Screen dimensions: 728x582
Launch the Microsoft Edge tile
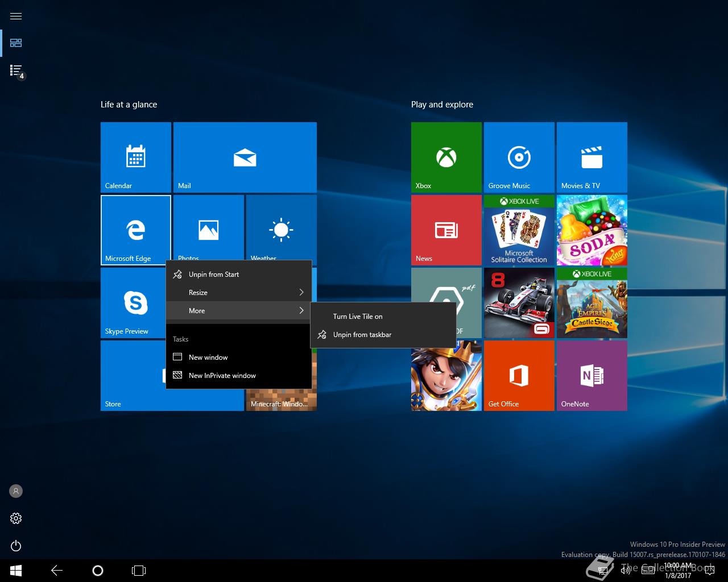(136, 230)
